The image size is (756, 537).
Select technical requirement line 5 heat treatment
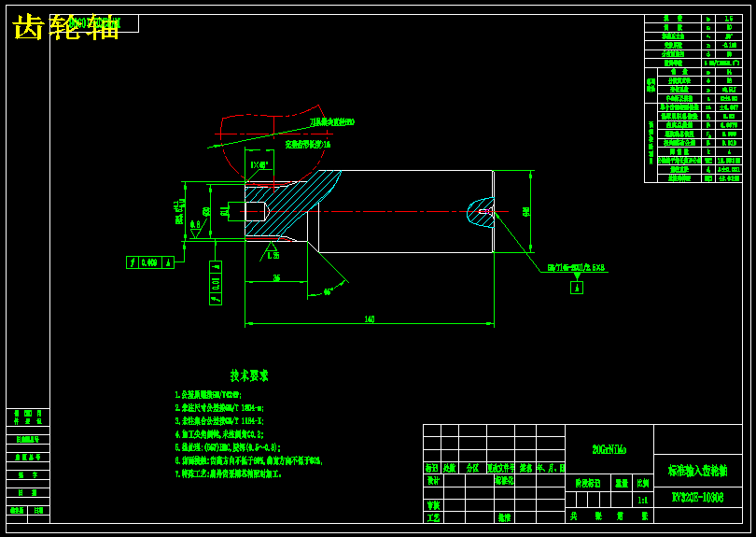[x=228, y=447]
